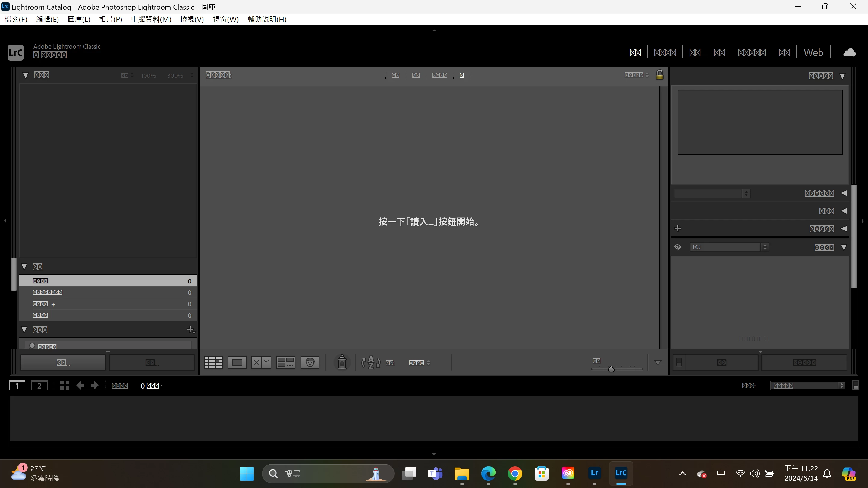Select the Painter spray can tool

coord(342,362)
